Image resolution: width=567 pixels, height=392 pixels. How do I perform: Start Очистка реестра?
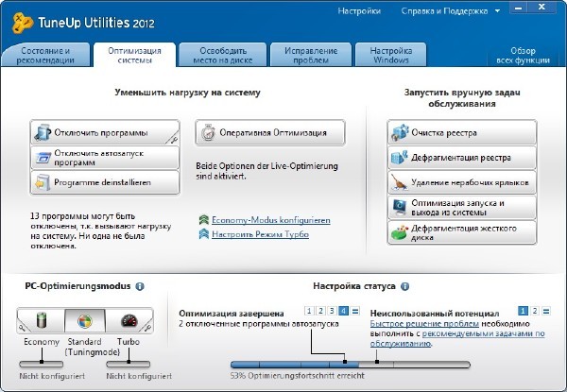(462, 132)
